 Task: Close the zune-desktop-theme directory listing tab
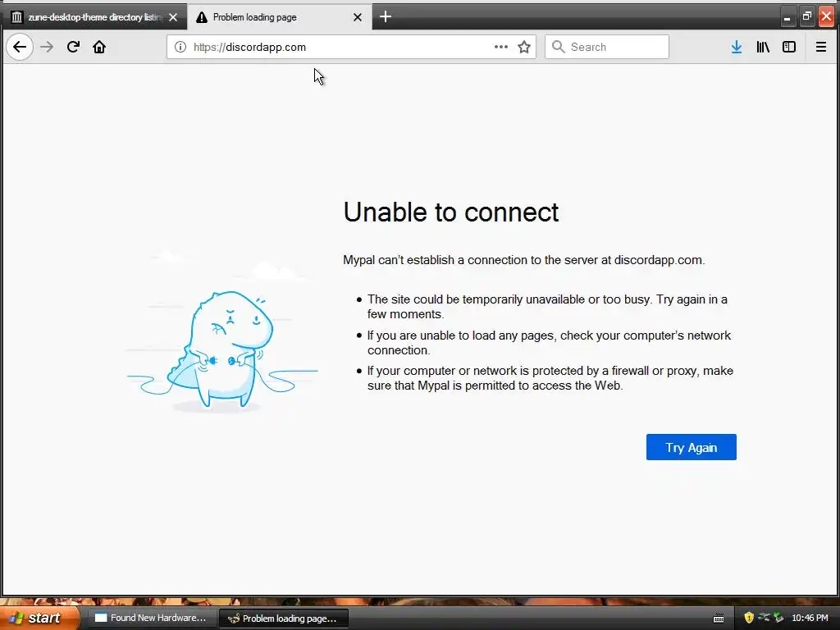[173, 17]
